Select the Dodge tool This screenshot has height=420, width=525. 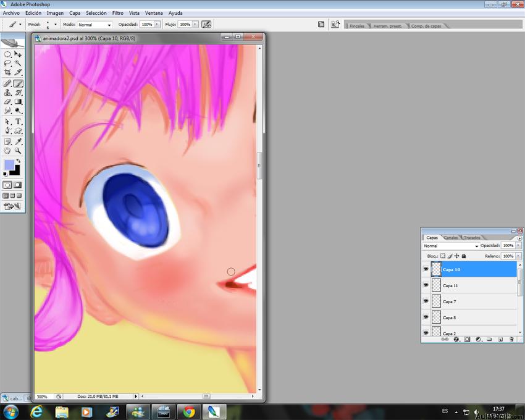click(18, 111)
